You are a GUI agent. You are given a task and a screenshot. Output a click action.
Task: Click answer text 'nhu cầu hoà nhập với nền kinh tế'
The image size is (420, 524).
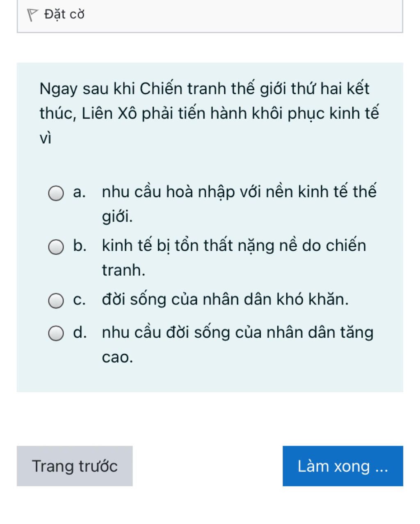pos(239,192)
